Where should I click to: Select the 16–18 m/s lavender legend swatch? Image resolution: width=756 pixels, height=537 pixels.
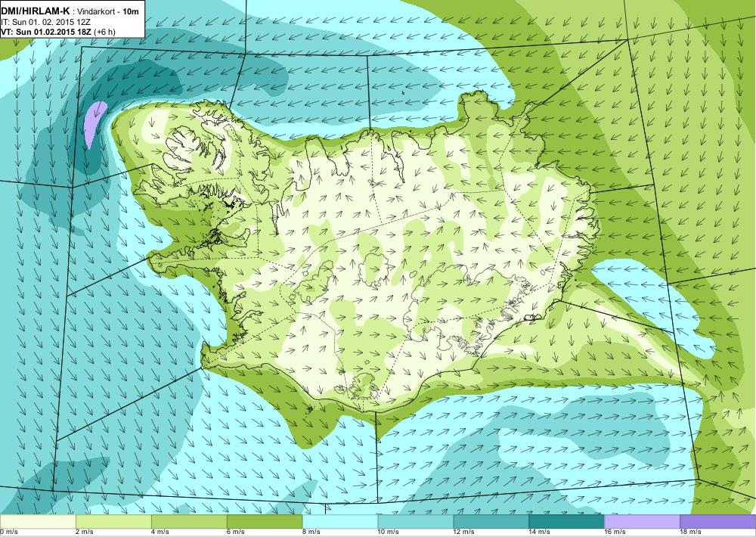[x=642, y=522]
